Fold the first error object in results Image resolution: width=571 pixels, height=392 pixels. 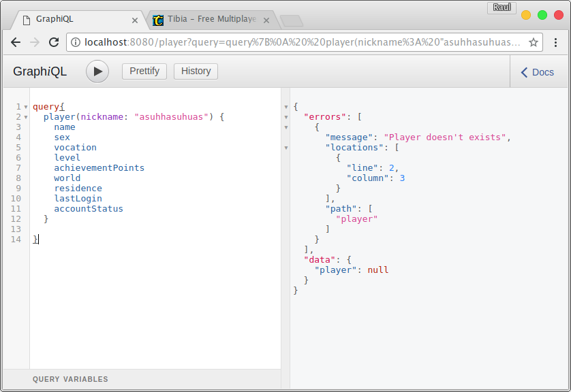point(286,127)
